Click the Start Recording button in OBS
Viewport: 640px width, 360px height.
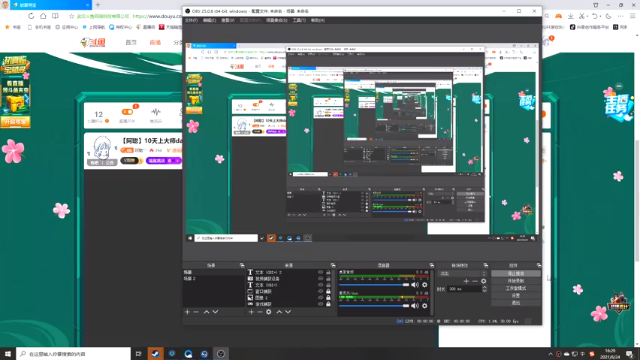pyautogui.click(x=516, y=281)
